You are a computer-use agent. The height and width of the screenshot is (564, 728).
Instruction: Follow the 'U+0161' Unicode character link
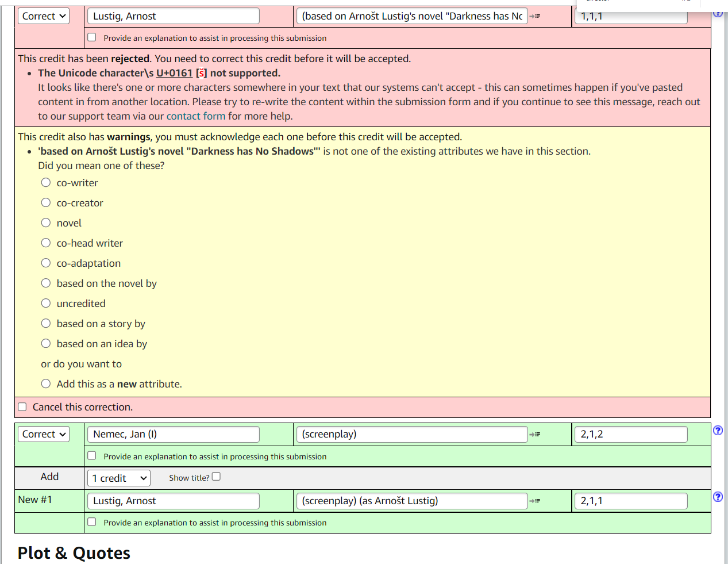point(174,73)
